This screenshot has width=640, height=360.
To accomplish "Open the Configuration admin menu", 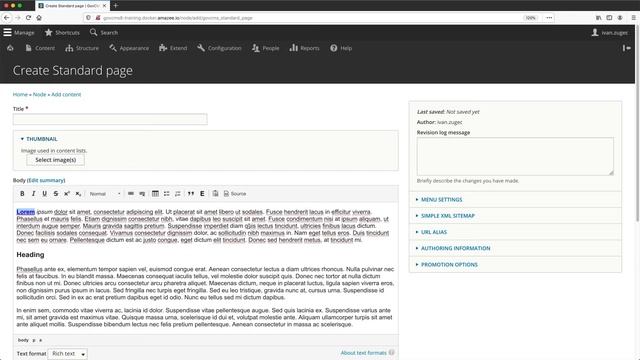I will (x=219, y=48).
